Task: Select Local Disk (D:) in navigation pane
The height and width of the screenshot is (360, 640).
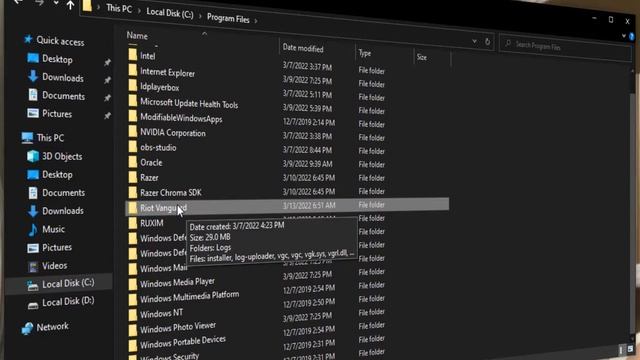Action: pos(68,302)
